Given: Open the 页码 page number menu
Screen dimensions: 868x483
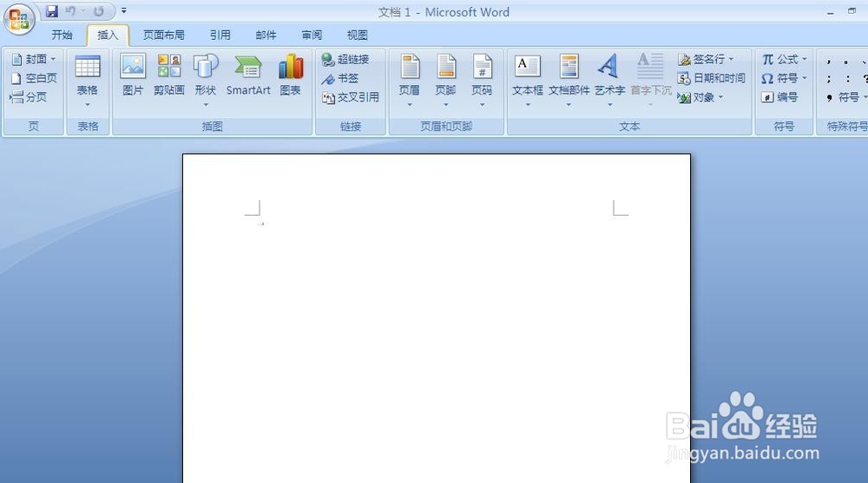Looking at the screenshot, I should pos(482,81).
